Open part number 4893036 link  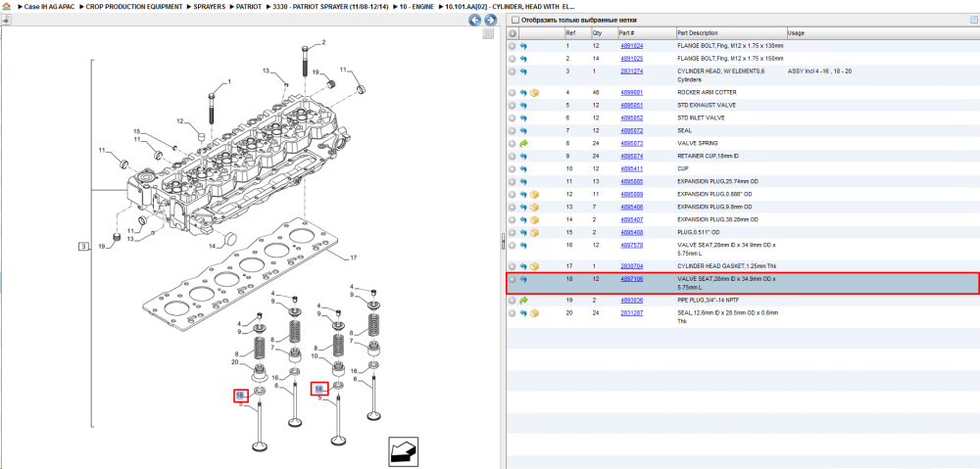631,301
